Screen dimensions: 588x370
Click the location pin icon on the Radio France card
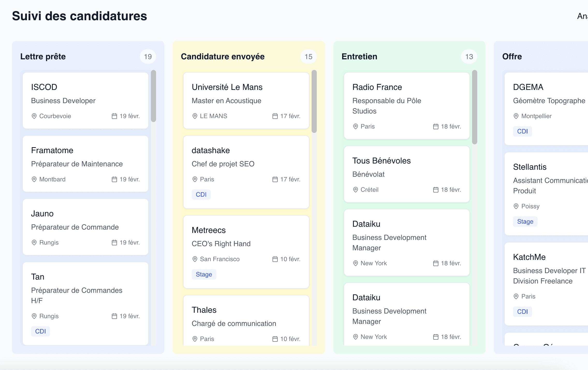click(355, 126)
